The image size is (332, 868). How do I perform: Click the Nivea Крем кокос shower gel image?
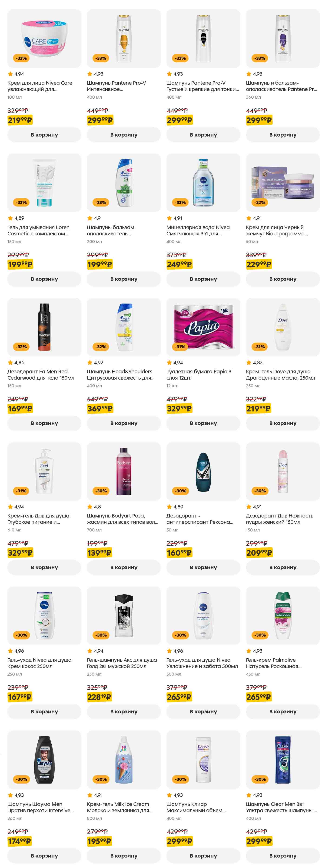coord(44,615)
